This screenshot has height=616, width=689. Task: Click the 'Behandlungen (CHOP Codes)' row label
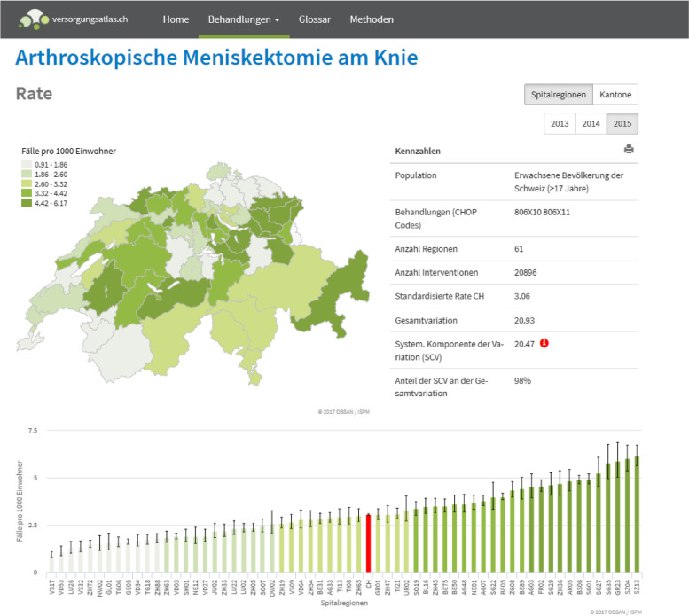[x=436, y=219]
